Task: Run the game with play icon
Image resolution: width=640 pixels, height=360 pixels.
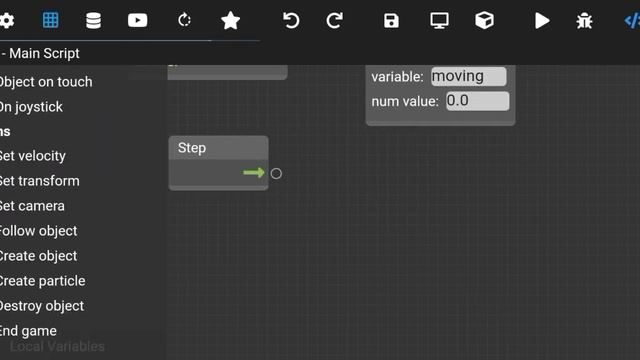Action: click(542, 20)
